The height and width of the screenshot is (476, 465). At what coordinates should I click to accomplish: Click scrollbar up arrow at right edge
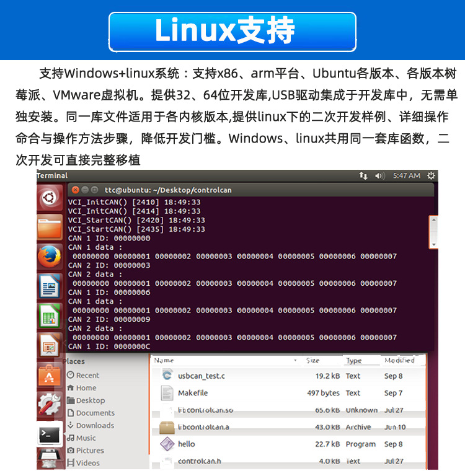434,220
